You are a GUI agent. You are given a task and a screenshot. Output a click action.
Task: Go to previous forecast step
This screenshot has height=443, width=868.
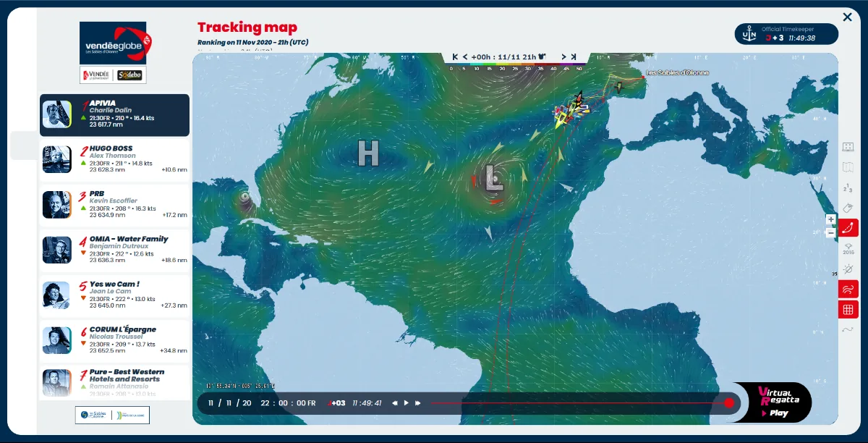point(464,56)
